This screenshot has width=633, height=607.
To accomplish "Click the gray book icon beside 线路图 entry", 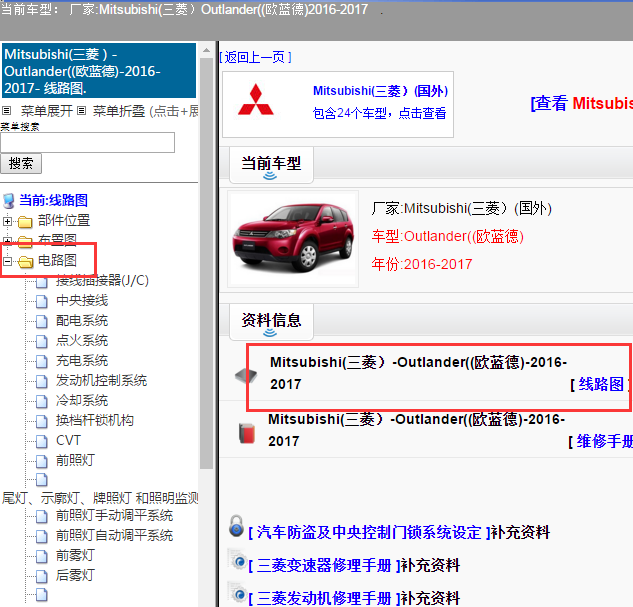I will pos(246,376).
